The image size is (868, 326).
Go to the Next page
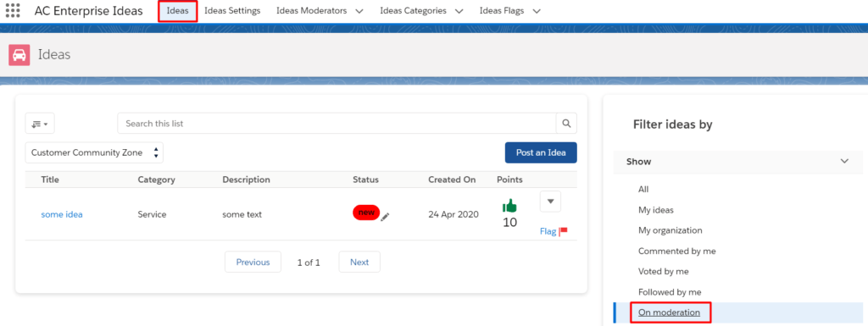[x=359, y=262]
